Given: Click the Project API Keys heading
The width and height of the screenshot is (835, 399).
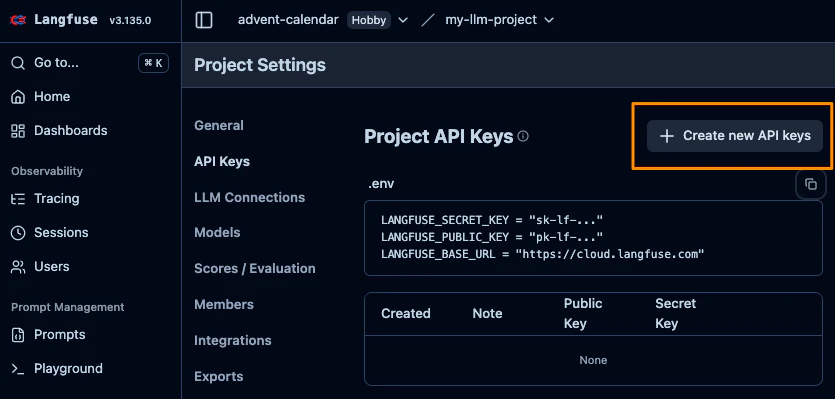Looking at the screenshot, I should click(x=438, y=136).
